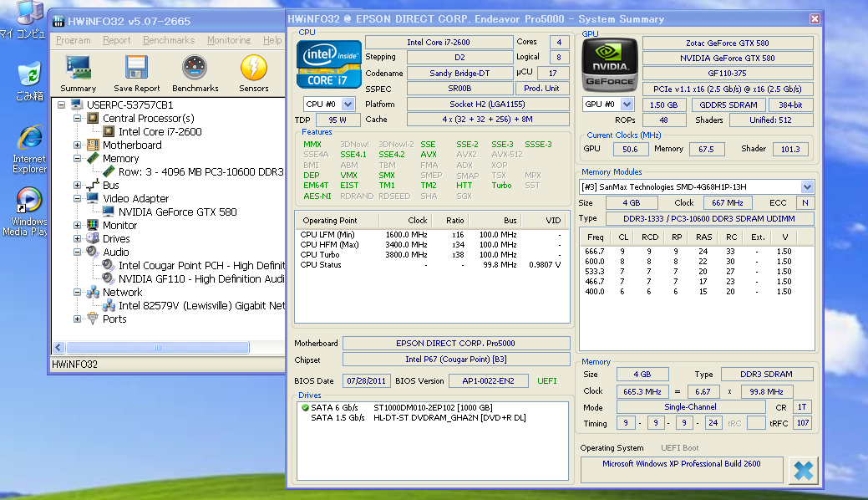Screen dimensions: 868x500
Task: Open Windows Media Player desktop icon
Action: click(x=27, y=212)
